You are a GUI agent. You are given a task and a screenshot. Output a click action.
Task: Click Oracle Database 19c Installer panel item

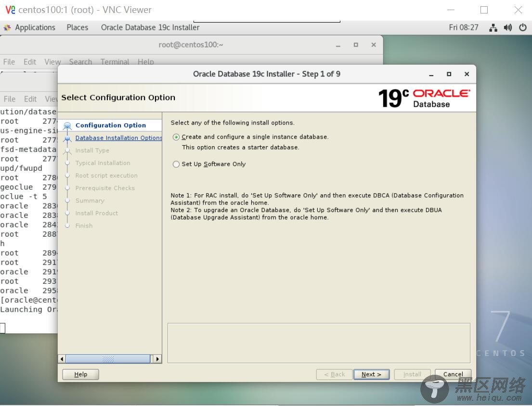coord(150,27)
